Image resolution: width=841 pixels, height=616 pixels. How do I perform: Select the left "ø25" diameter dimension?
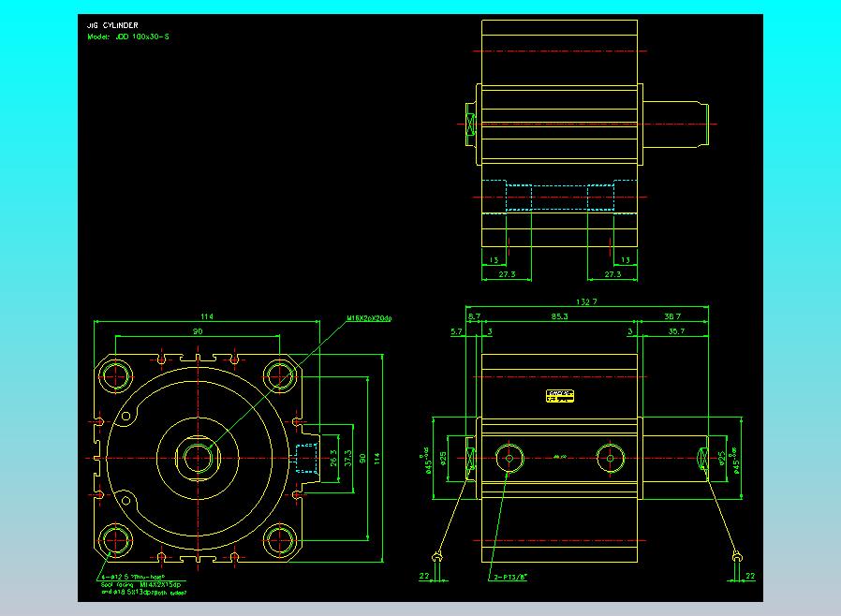[x=443, y=459]
